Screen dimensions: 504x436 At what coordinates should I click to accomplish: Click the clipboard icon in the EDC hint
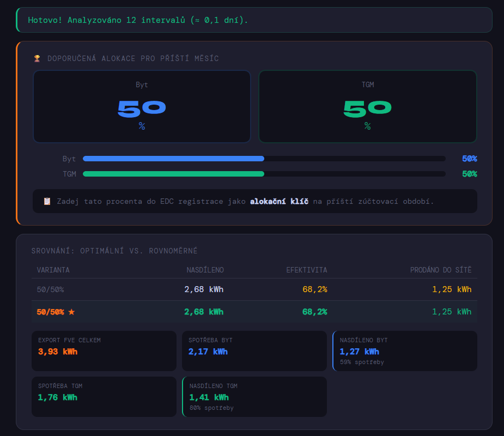click(x=47, y=201)
